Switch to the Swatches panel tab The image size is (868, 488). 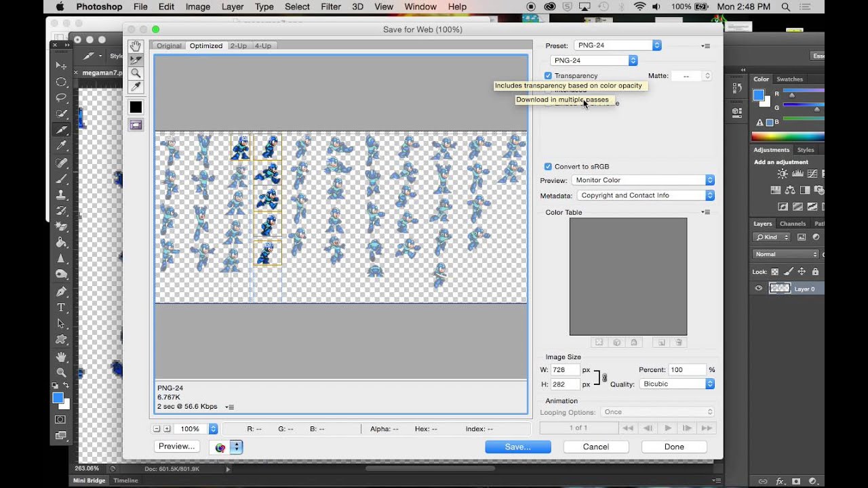[x=789, y=79]
